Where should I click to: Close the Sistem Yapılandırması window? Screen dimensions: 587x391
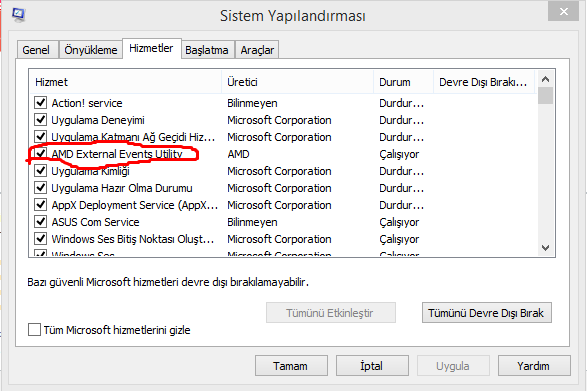[x=563, y=11]
